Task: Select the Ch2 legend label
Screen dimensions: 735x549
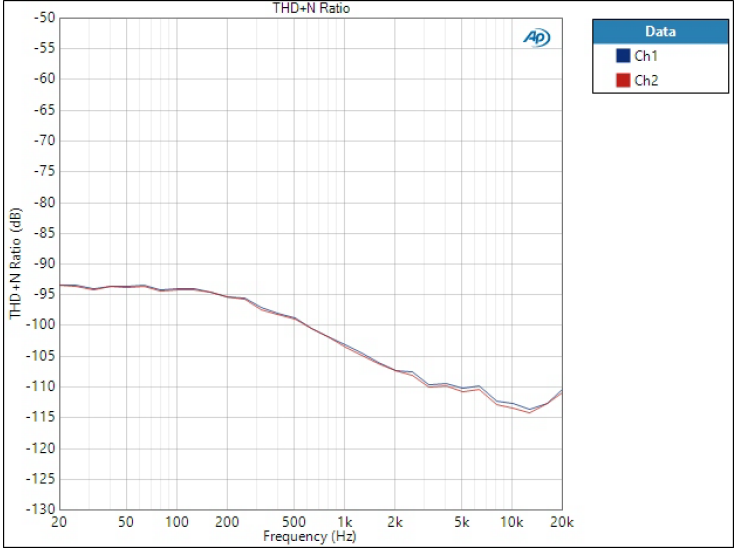Action: [646, 80]
